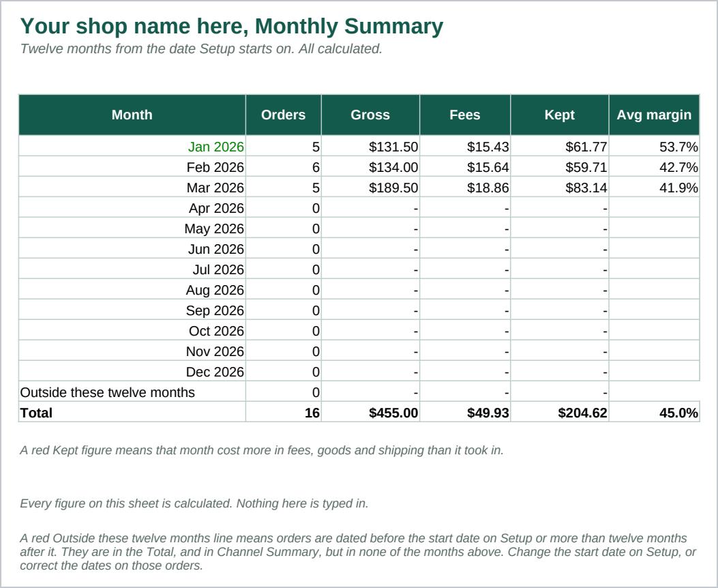
Task: Select total fees $49.93
Action: 465,413
